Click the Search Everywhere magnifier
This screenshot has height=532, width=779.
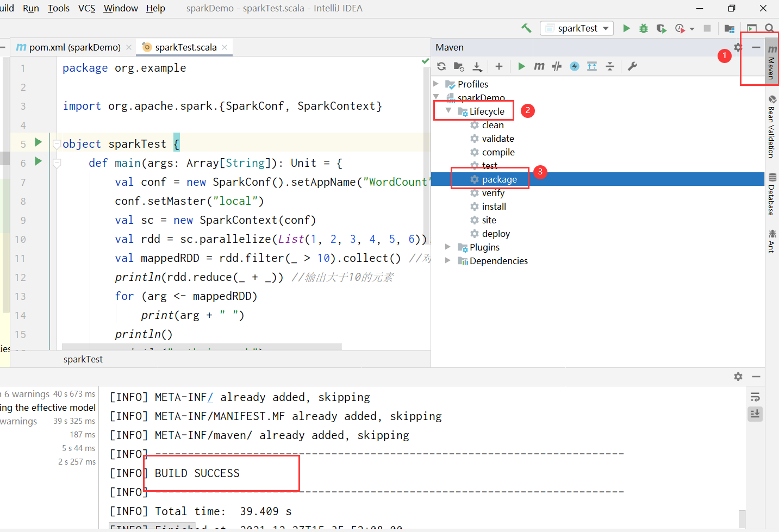[769, 28]
